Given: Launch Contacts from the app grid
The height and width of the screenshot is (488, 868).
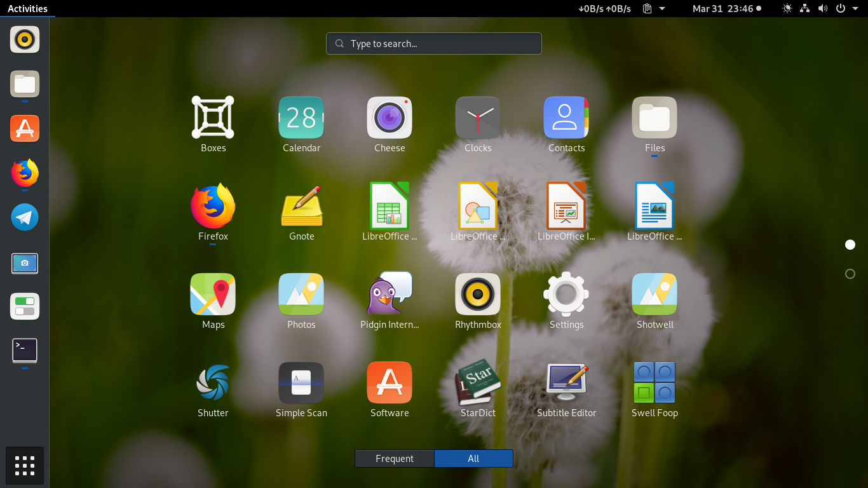Looking at the screenshot, I should click(566, 118).
